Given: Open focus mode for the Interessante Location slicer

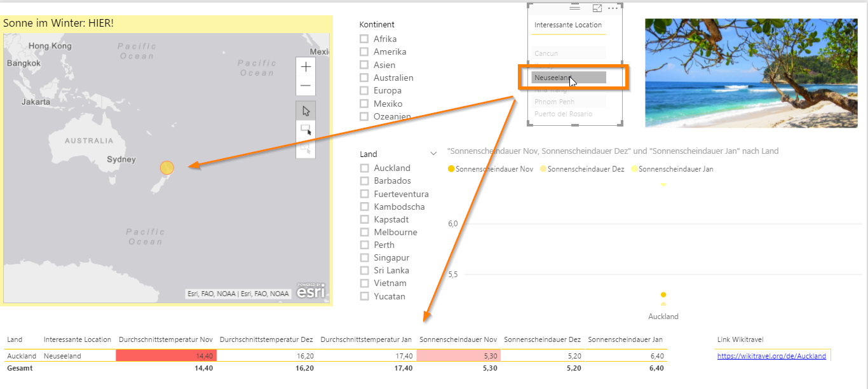Looking at the screenshot, I should point(597,8).
